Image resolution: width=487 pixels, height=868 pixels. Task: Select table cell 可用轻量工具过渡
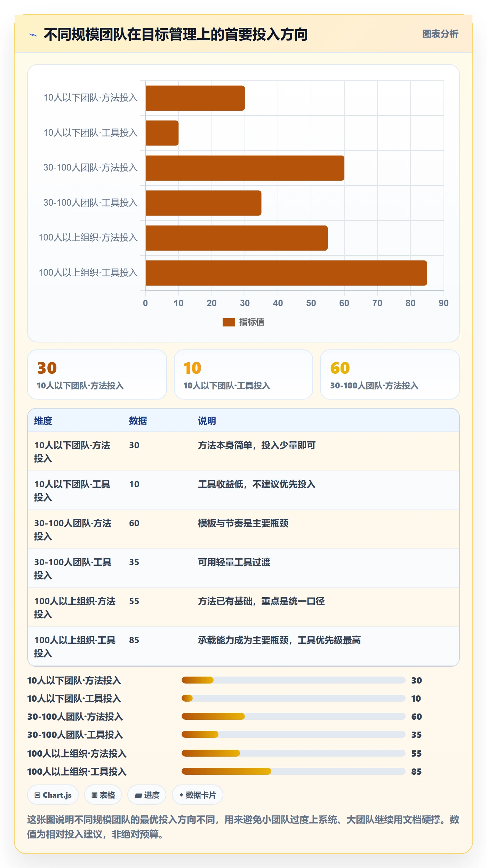(x=234, y=562)
